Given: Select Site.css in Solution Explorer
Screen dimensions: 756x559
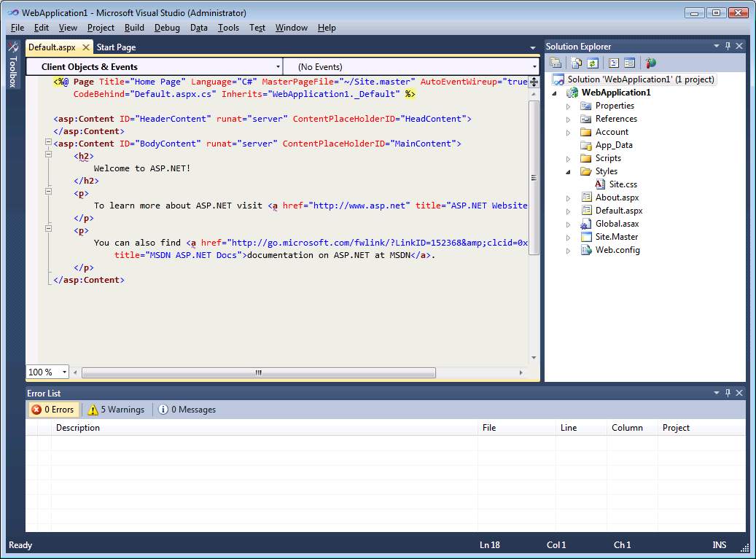Looking at the screenshot, I should click(x=623, y=184).
